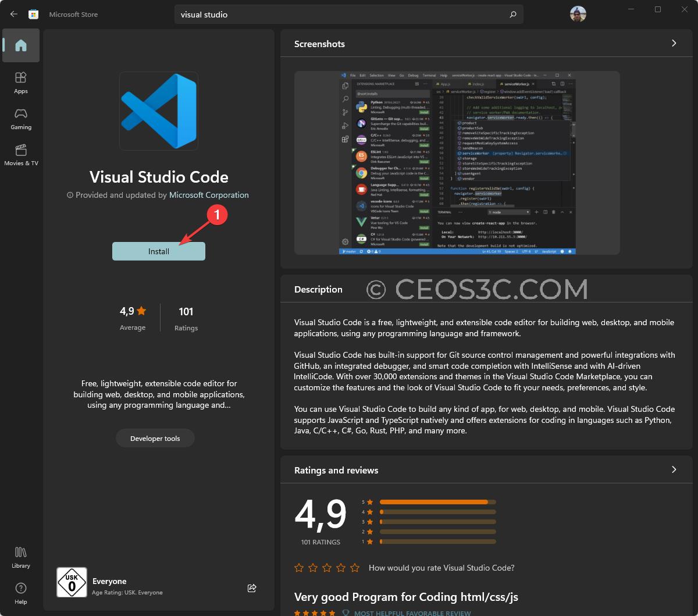698x616 pixels.
Task: Install Visual Studio Code
Action: pos(159,251)
